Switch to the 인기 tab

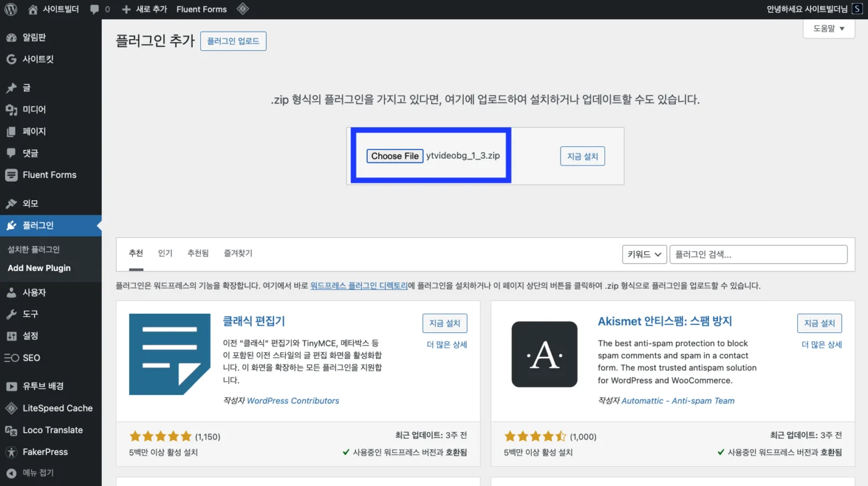pos(165,254)
